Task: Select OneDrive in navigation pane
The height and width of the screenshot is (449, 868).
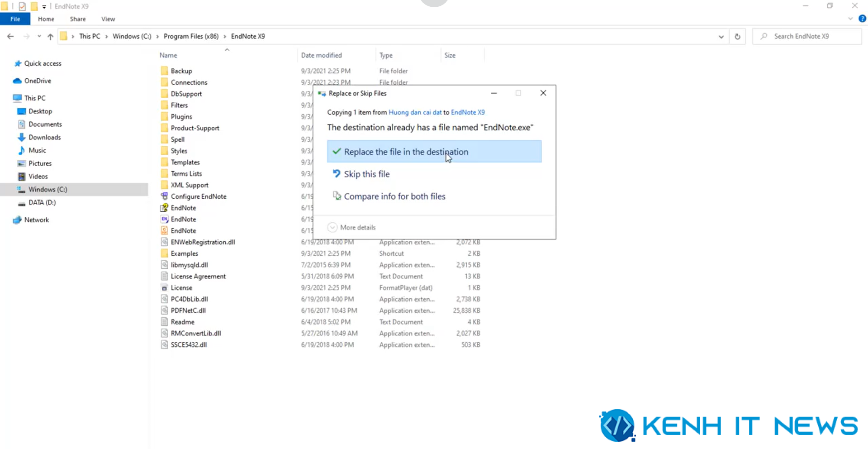Action: pyautogui.click(x=38, y=81)
